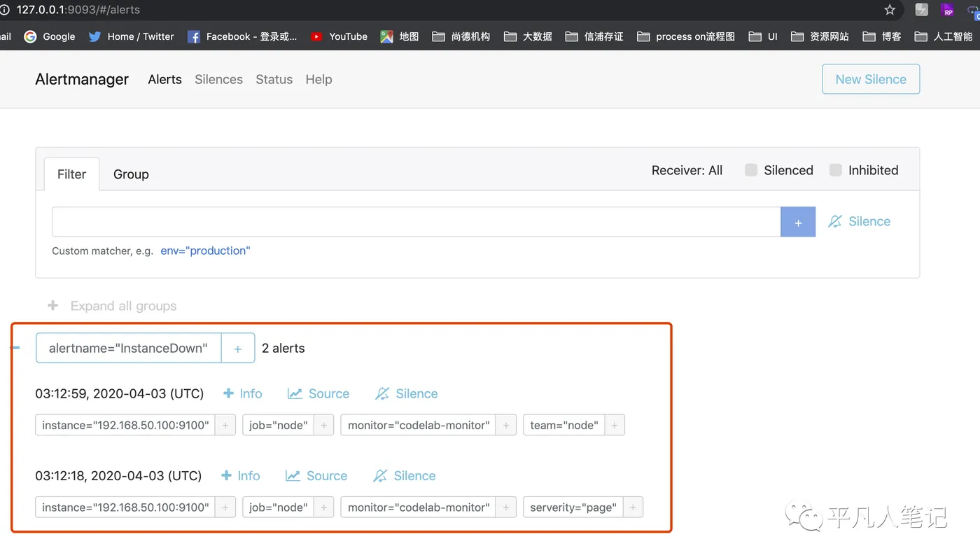Image resolution: width=980 pixels, height=560 pixels.
Task: Open the Google bookmark
Action: 49,36
